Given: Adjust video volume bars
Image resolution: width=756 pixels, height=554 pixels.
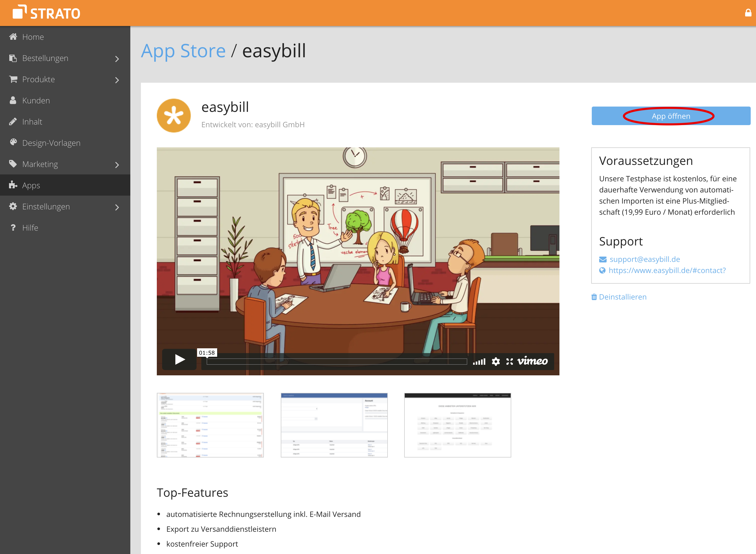Looking at the screenshot, I should [x=479, y=362].
